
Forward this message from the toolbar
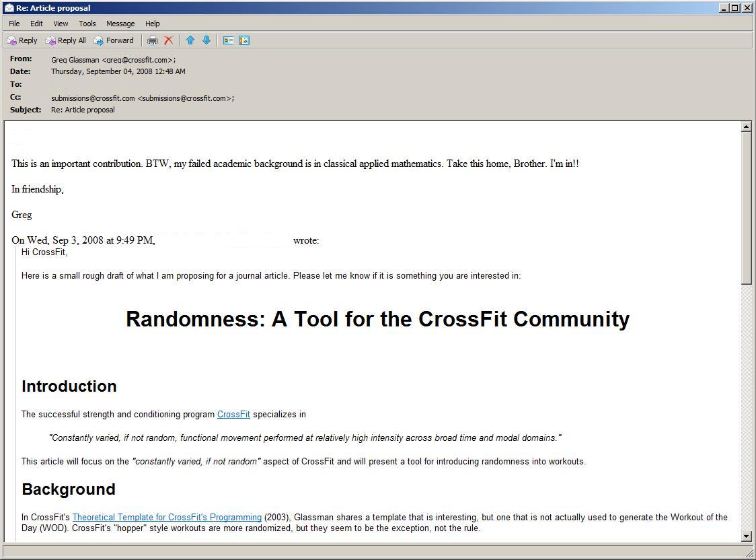114,40
